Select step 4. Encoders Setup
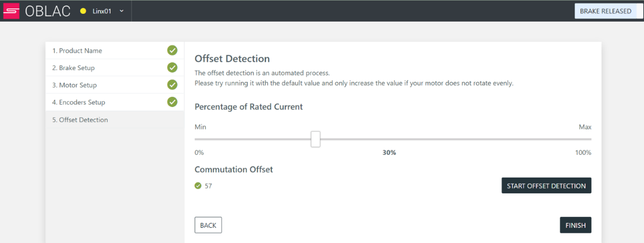The image size is (644, 243). [115, 102]
